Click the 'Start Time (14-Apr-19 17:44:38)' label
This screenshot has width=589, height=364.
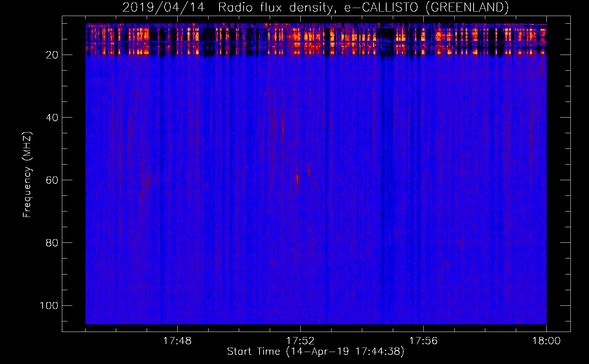pyautogui.click(x=316, y=352)
